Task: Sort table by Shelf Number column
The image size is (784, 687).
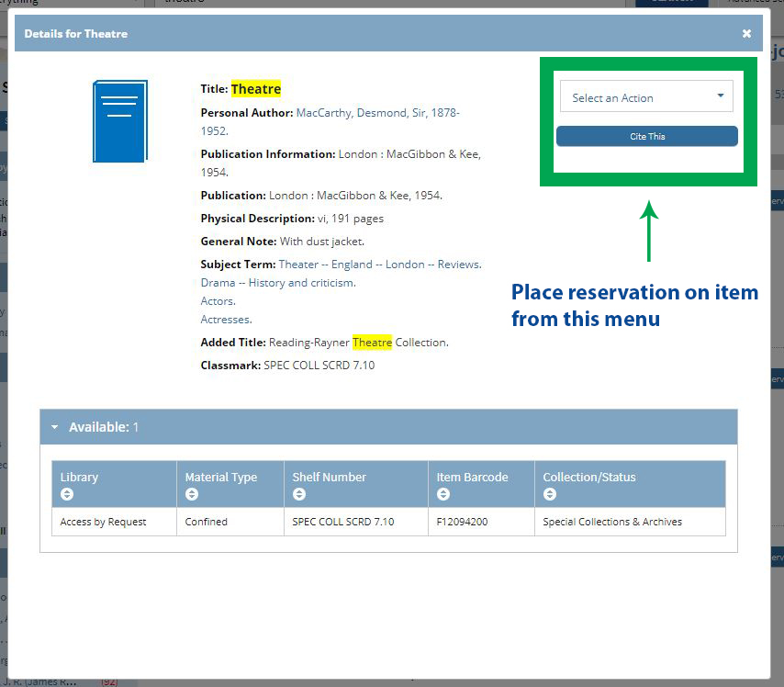Action: pyautogui.click(x=299, y=494)
